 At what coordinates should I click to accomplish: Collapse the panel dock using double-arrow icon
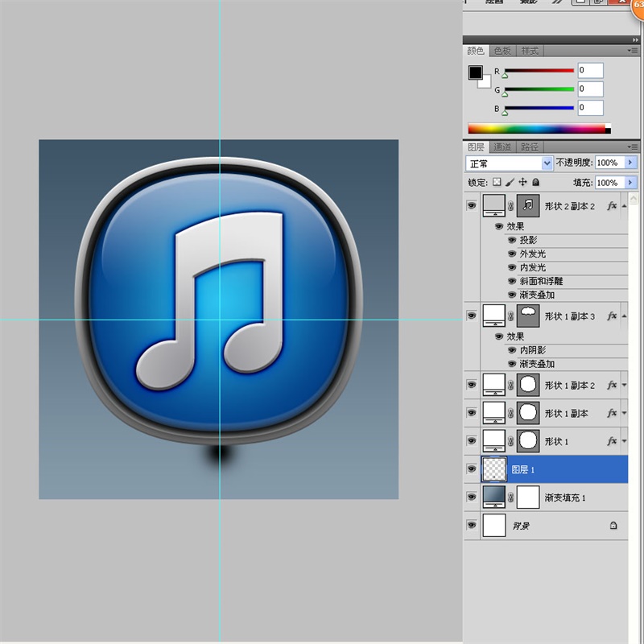point(635,39)
